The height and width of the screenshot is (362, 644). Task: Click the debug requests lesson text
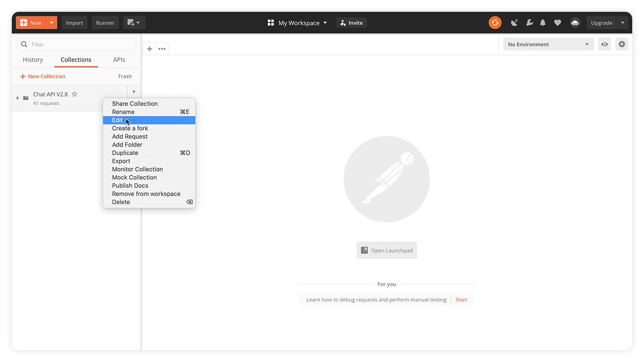(x=376, y=300)
